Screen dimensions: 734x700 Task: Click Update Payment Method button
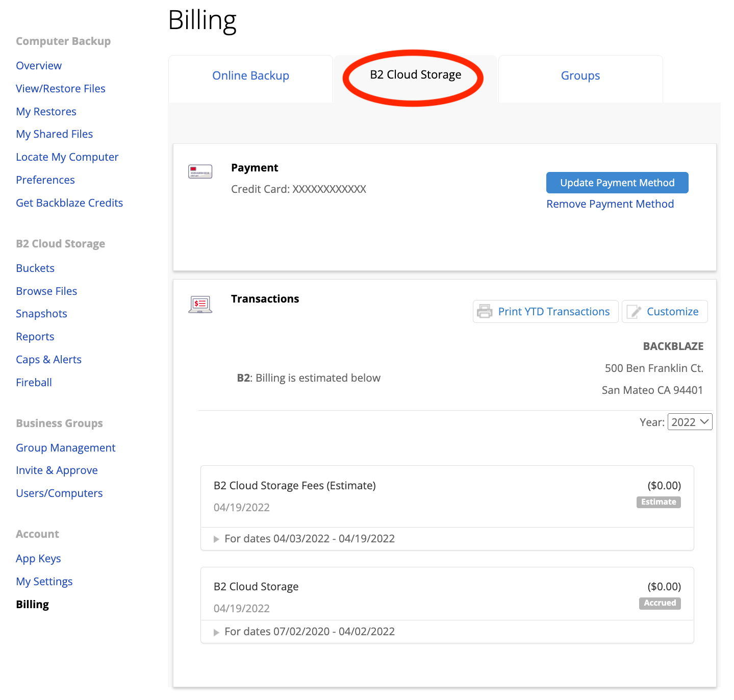point(617,183)
